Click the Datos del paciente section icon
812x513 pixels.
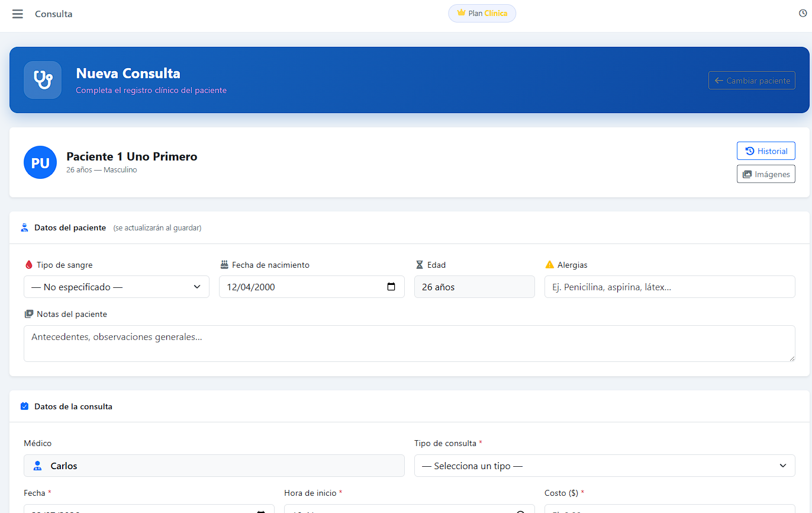(x=25, y=227)
